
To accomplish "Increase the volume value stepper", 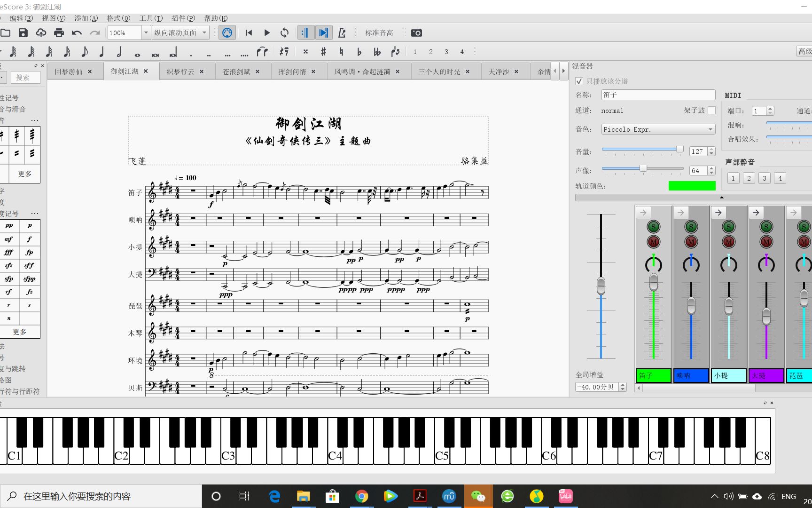I will [711, 149].
